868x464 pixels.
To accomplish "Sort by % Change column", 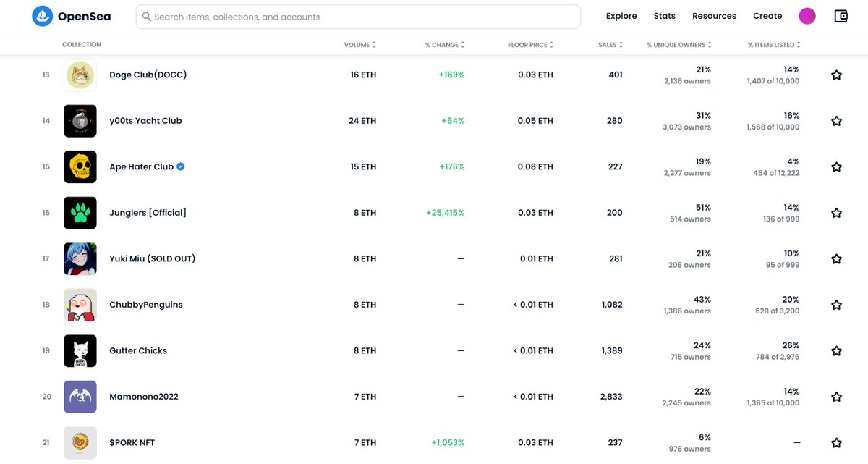I will 445,45.
